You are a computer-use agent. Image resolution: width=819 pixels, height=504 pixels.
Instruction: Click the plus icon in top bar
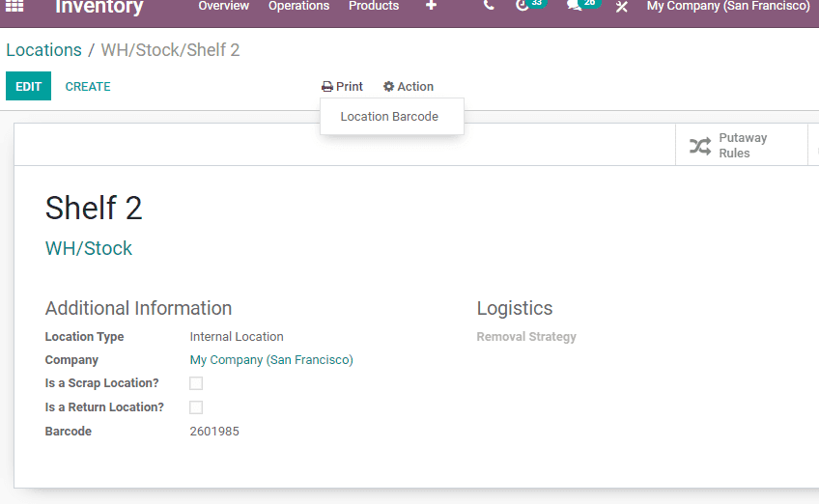tap(431, 6)
